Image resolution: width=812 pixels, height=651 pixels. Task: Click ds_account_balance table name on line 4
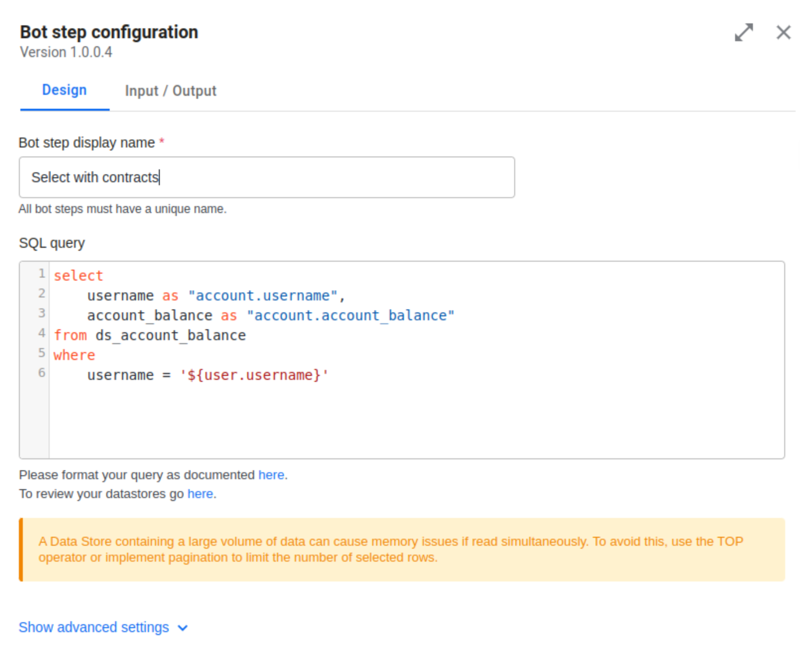[x=171, y=336]
